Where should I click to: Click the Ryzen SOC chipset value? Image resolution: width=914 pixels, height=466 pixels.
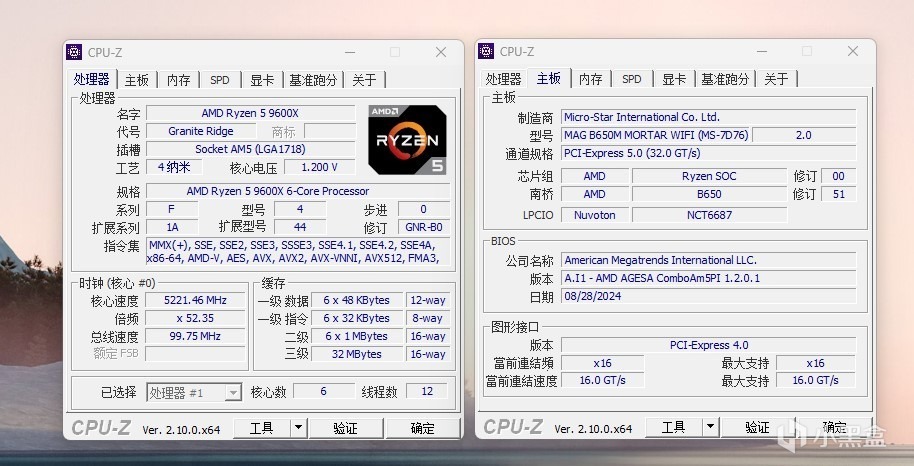click(x=709, y=176)
